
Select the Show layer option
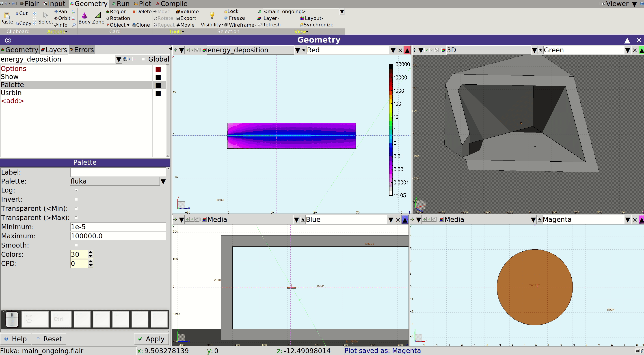[x=76, y=77]
